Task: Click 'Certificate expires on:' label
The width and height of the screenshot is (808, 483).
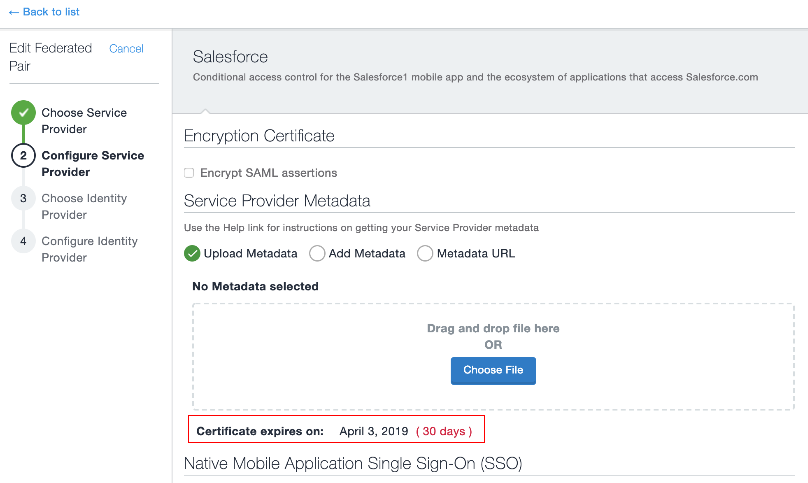Action: click(260, 431)
